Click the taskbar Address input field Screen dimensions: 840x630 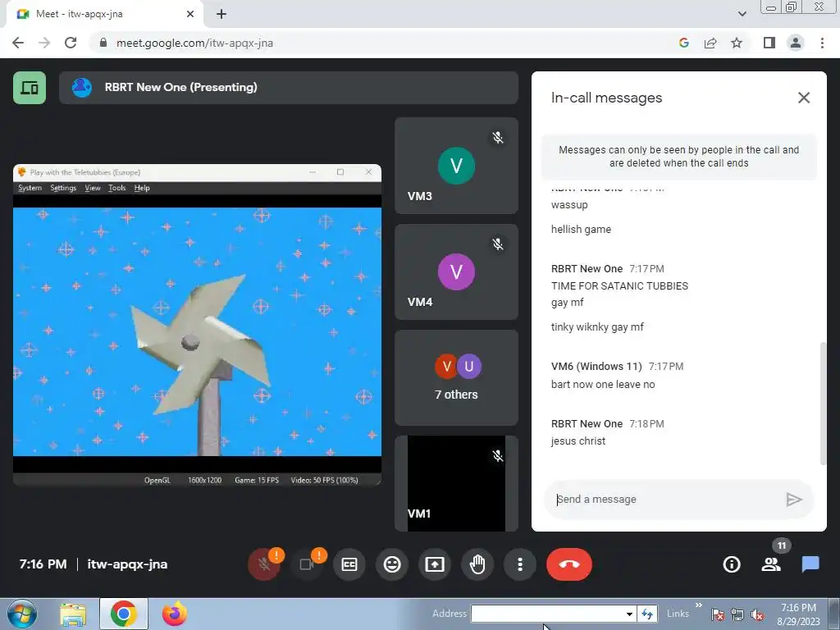point(546,614)
